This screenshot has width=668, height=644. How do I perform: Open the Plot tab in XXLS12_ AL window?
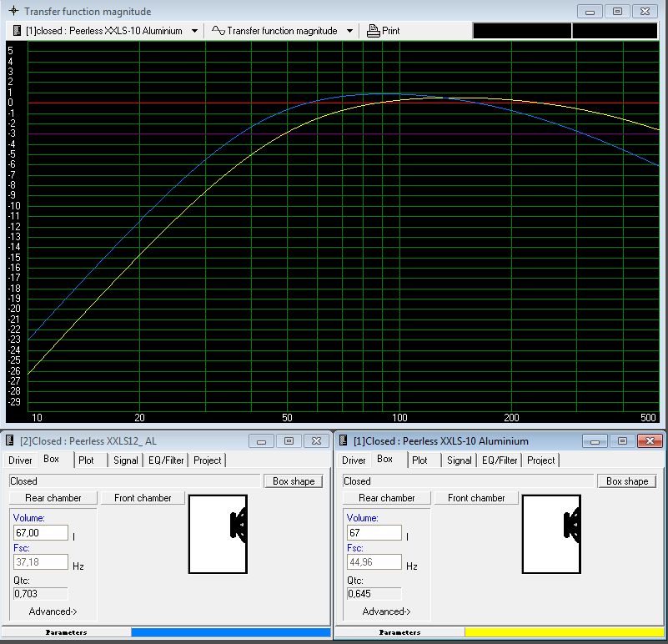click(x=86, y=460)
